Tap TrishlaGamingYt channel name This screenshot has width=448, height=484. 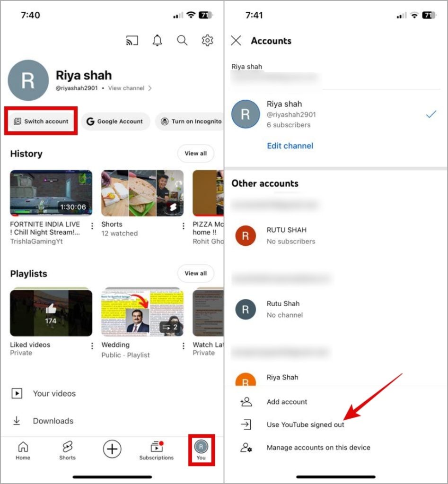(36, 242)
